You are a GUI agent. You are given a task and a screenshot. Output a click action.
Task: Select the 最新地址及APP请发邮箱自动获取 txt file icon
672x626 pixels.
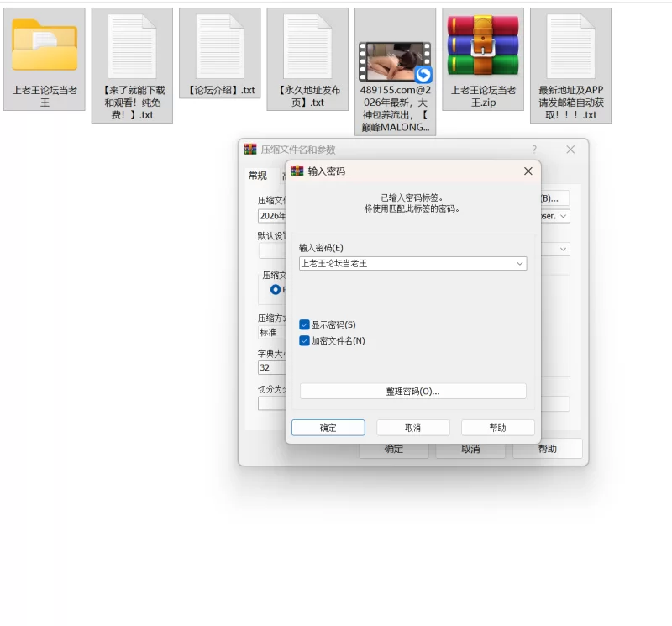click(571, 46)
